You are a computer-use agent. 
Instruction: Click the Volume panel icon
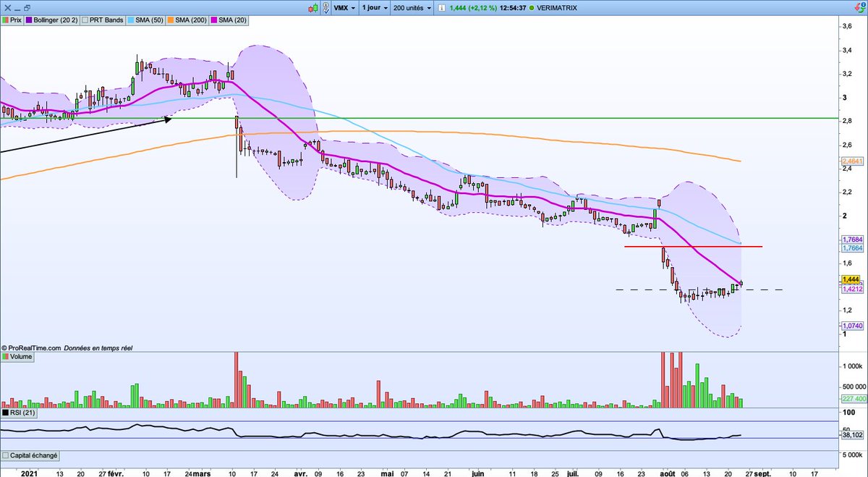click(x=7, y=357)
